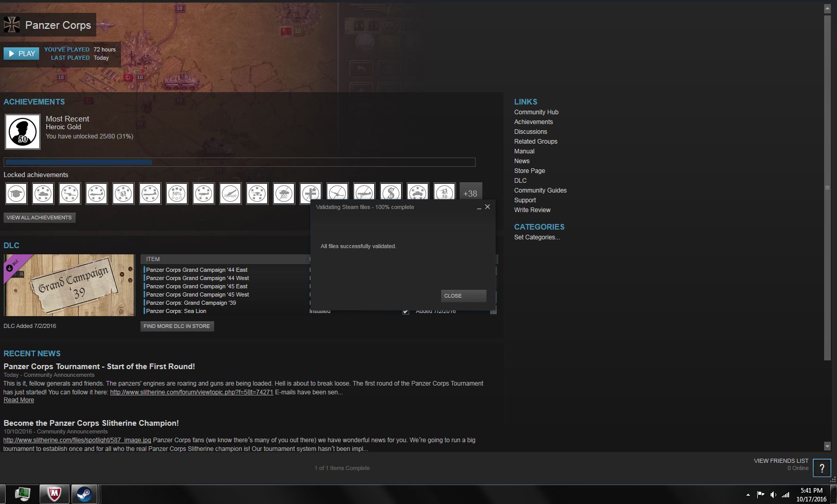Select the 50% locked achievement icon
The width and height of the screenshot is (837, 504).
tap(177, 194)
